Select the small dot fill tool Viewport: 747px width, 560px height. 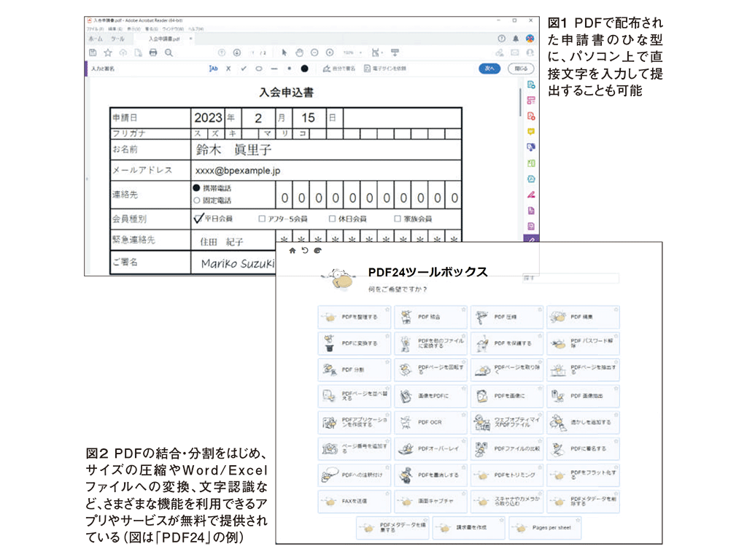[x=289, y=69]
